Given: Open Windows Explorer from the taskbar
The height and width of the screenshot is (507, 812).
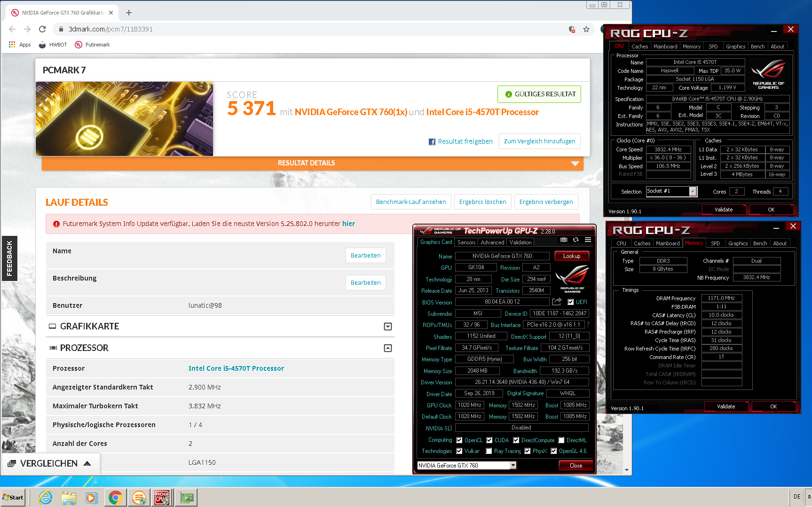Looking at the screenshot, I should click(69, 497).
